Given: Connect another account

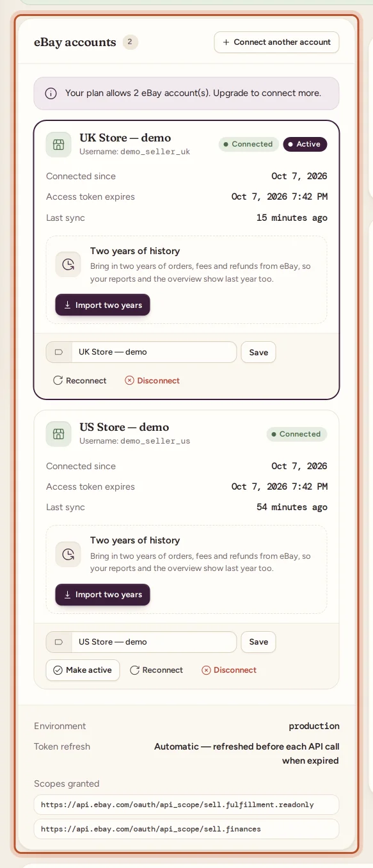Looking at the screenshot, I should tap(276, 42).
